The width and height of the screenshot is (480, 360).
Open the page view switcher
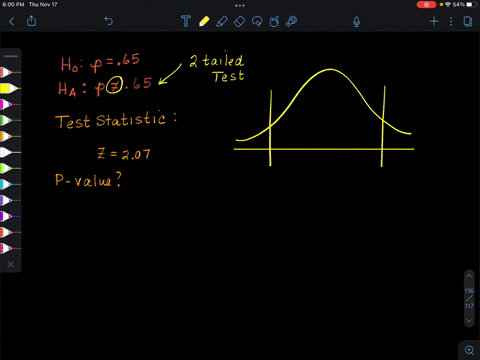pyautogui.click(x=468, y=22)
